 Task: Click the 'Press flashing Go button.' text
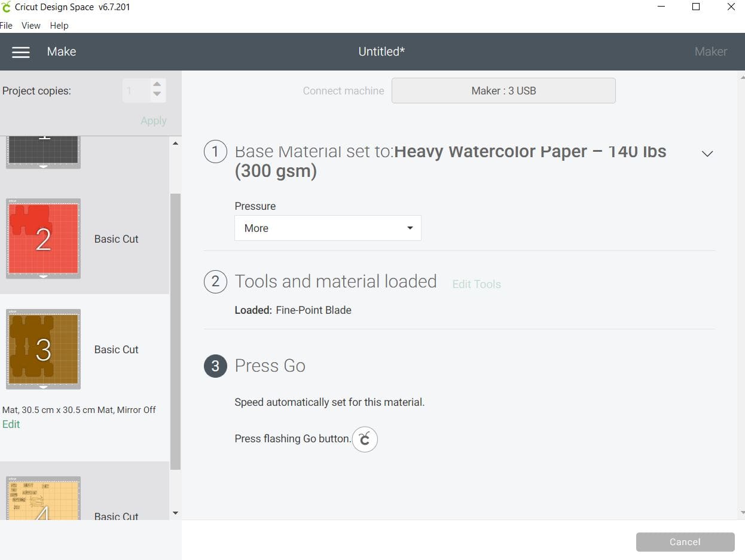point(292,439)
